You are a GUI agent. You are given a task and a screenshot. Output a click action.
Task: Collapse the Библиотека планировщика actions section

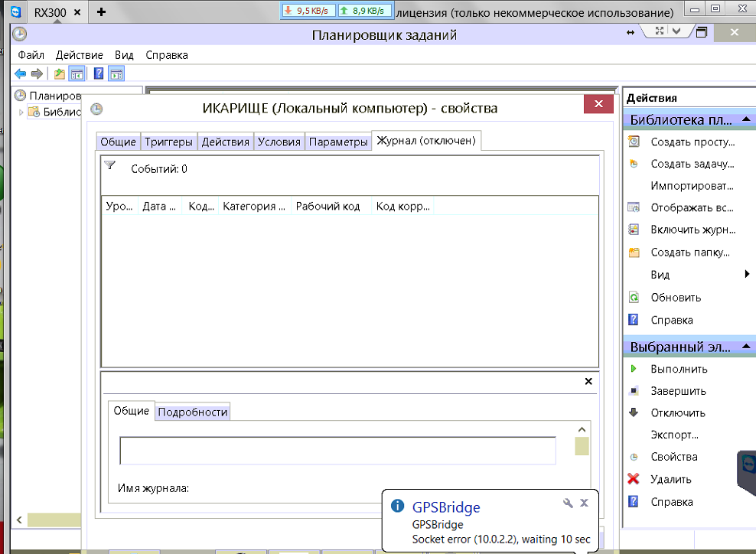(x=746, y=120)
